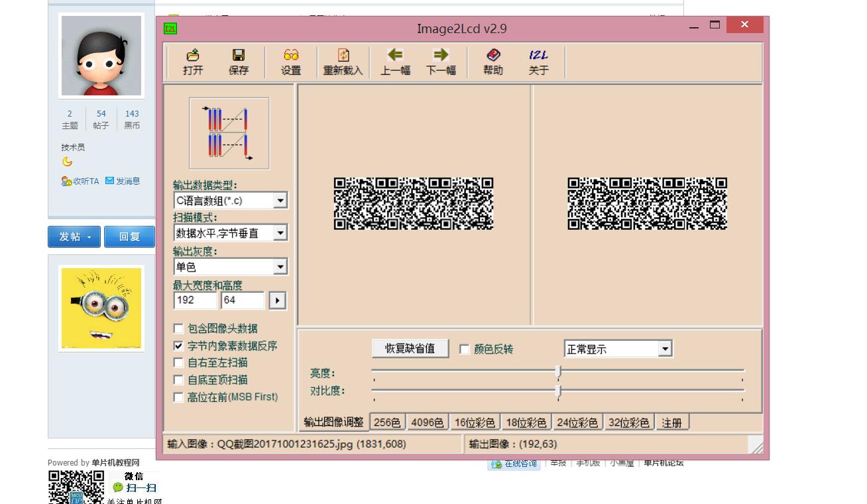Click the 对比度 contrast slider handle

pyautogui.click(x=558, y=391)
